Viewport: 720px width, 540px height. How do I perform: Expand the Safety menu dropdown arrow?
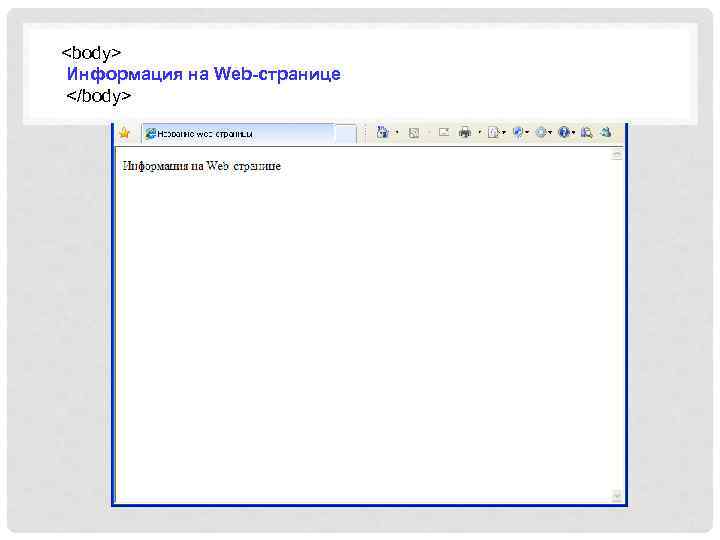coord(527,133)
